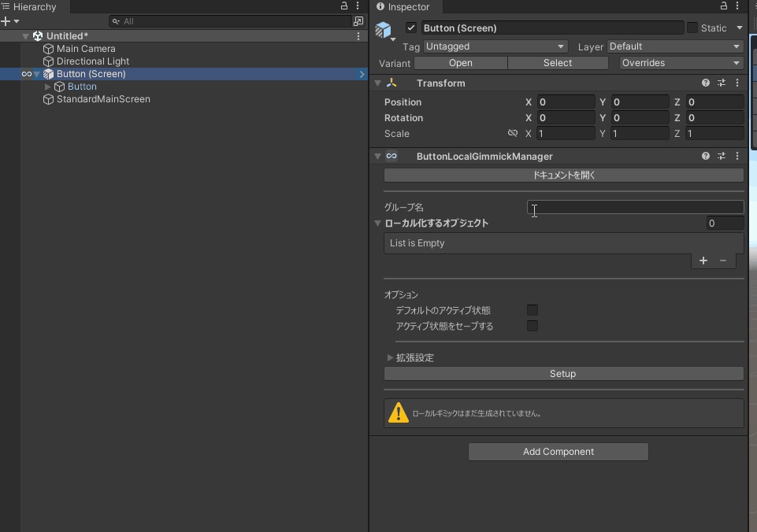
Task: Click the Inspector panel lock icon
Action: (724, 6)
